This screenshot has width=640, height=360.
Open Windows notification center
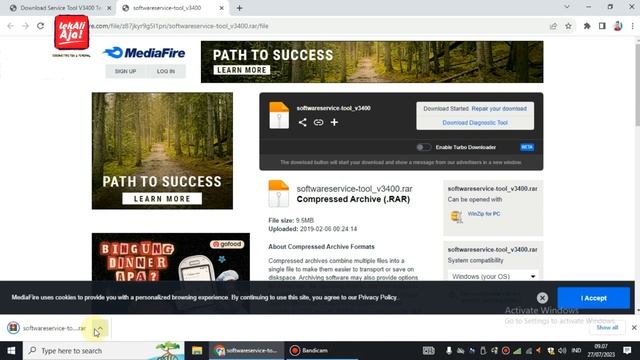627,351
